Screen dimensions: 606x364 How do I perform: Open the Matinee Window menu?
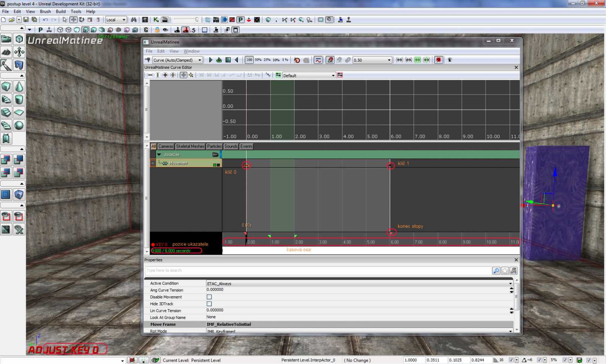pos(192,51)
